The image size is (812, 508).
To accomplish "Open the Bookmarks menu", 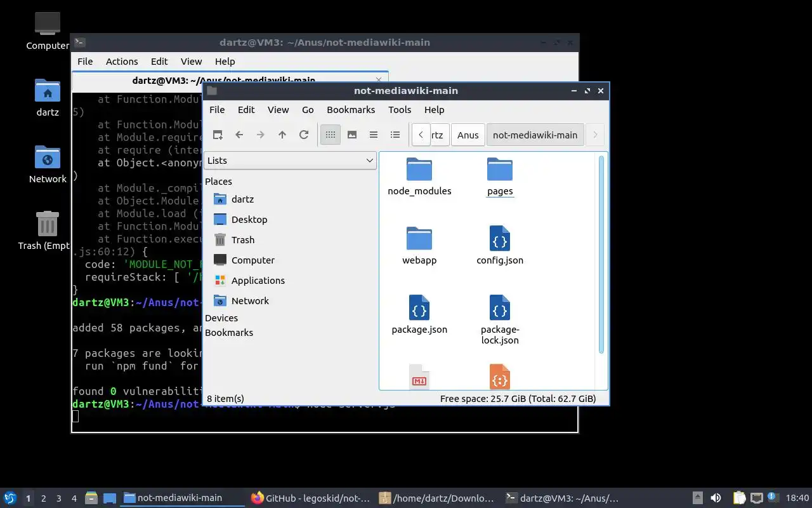I will point(351,109).
